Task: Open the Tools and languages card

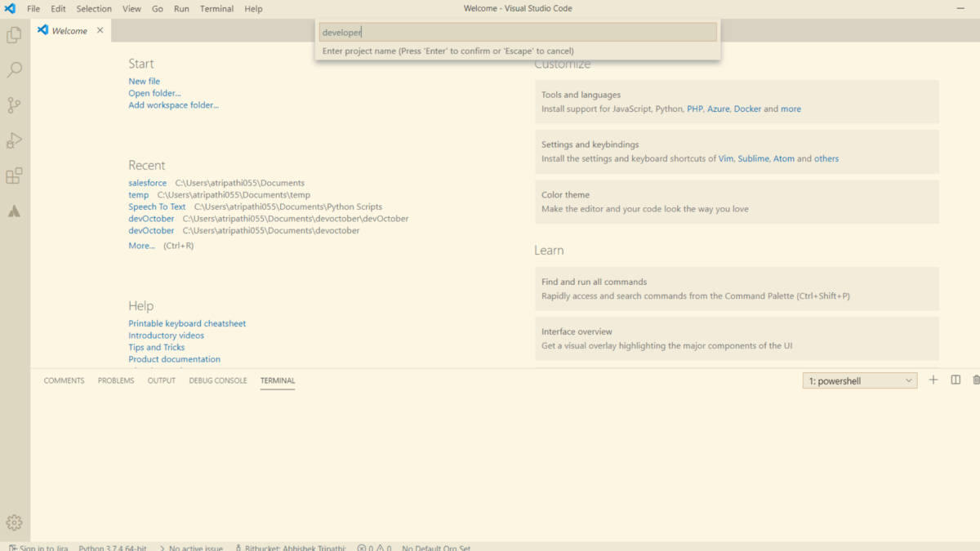Action: pos(737,102)
